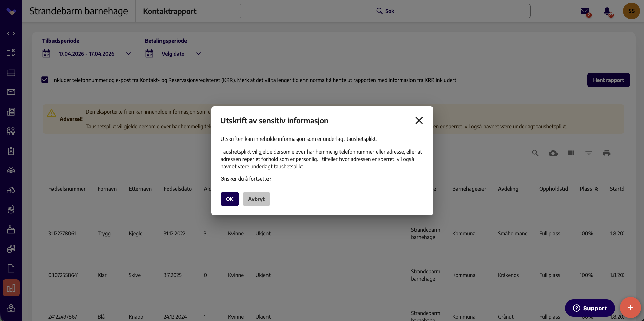Screen dimensions: 644x321
Task: Open the Betalingsperiode Velg dato dropdown
Action: tap(173, 54)
